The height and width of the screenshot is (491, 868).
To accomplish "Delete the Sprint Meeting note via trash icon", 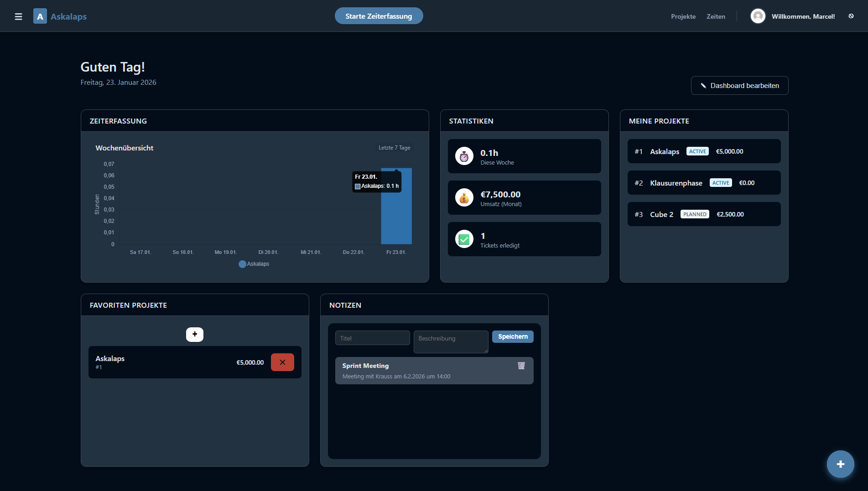I will (521, 365).
